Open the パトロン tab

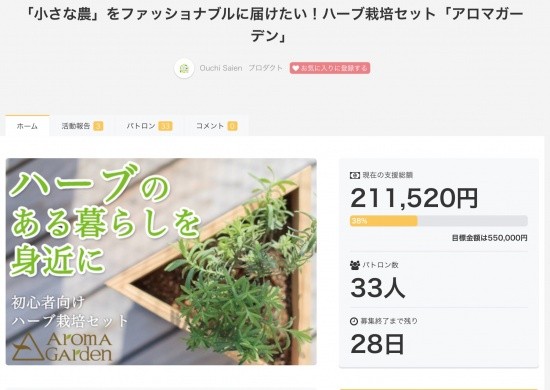pos(149,126)
